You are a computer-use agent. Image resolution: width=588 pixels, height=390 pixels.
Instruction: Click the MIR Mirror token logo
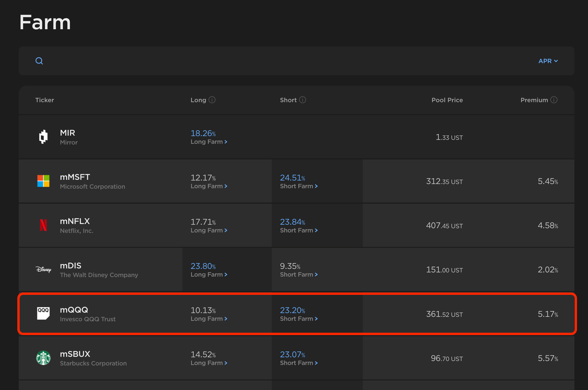point(43,137)
